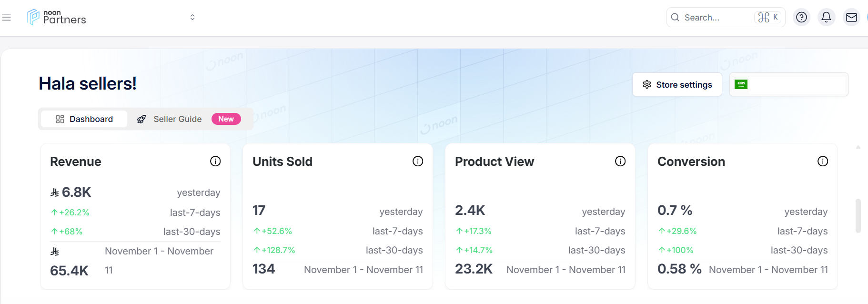Click the New badge on Seller Guide
The height and width of the screenshot is (304, 868).
(x=226, y=119)
